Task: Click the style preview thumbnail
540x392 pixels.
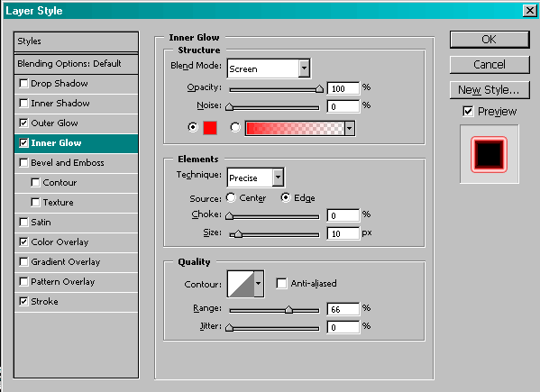Action: pyautogui.click(x=489, y=154)
